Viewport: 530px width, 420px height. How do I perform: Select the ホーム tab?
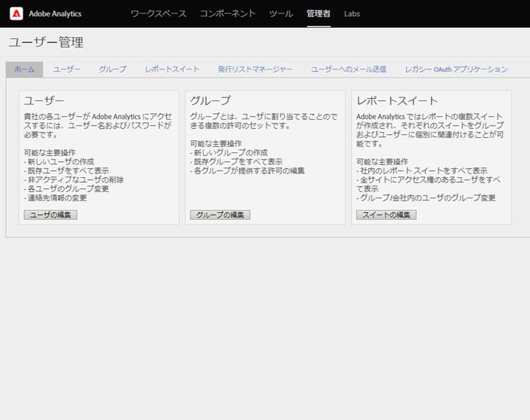(24, 70)
